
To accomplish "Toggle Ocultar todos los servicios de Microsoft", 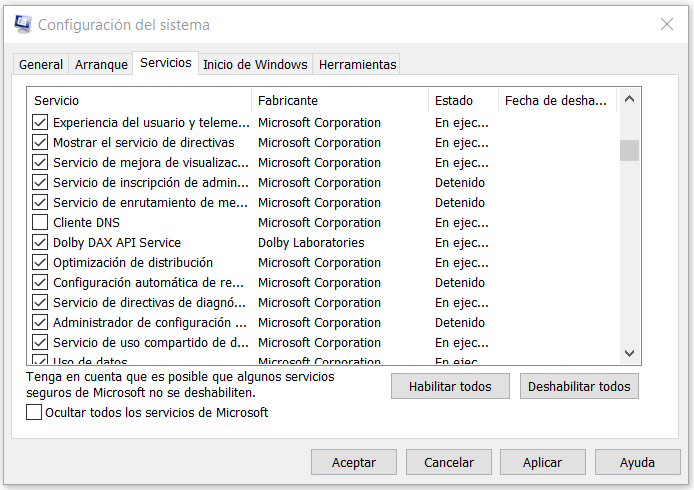I will [35, 412].
